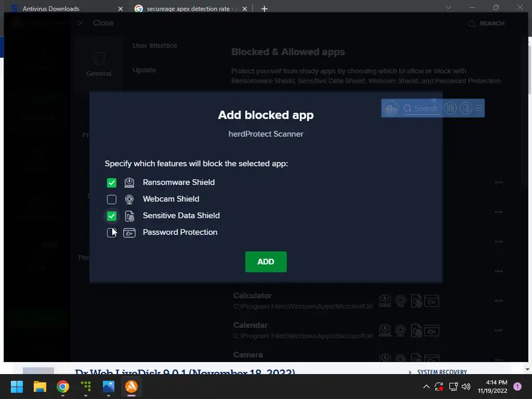Click the herdProtect Scanner app name
Screen dimensions: 532x399
coord(265,134)
